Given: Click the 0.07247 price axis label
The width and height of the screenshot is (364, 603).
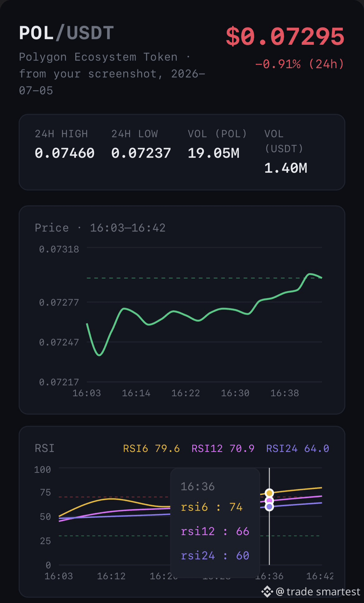Looking at the screenshot, I should (59, 342).
